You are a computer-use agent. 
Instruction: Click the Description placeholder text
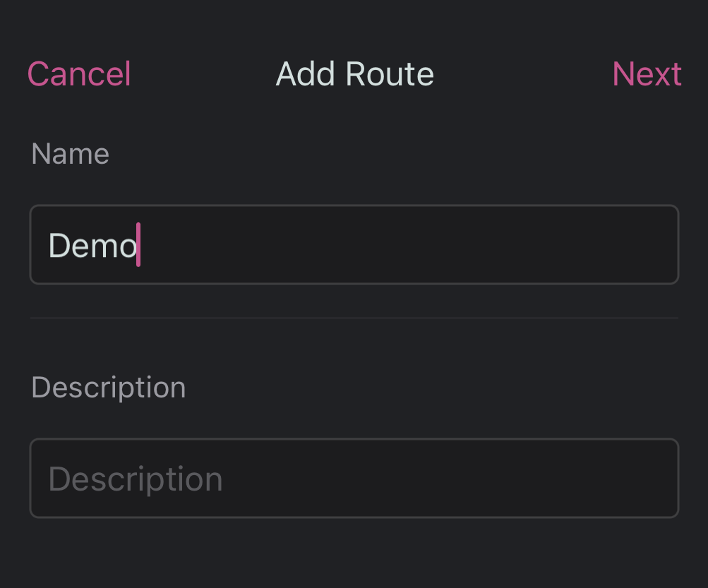point(135,478)
